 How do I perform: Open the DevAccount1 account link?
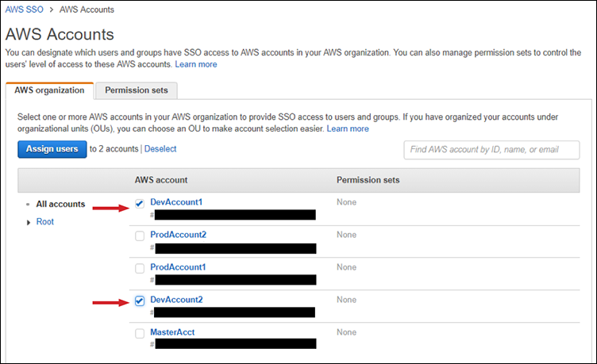tap(176, 202)
